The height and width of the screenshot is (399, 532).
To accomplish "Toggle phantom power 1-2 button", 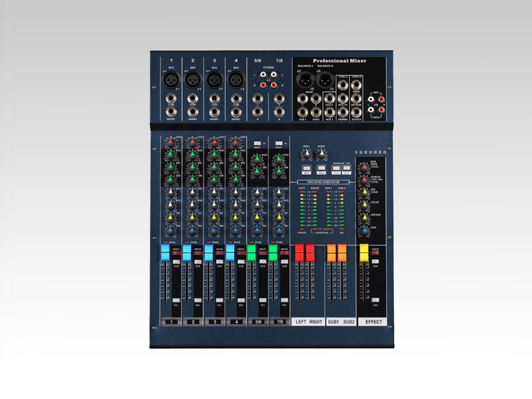I will [336, 168].
